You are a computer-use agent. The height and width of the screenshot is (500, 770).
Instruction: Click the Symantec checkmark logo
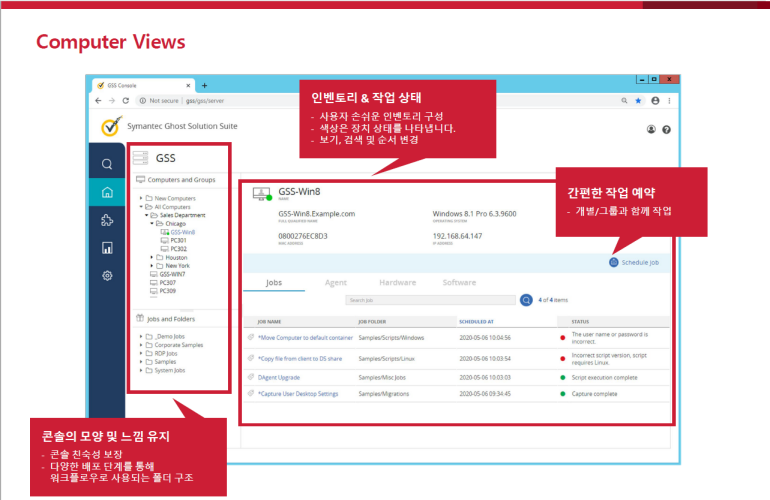(x=111, y=126)
